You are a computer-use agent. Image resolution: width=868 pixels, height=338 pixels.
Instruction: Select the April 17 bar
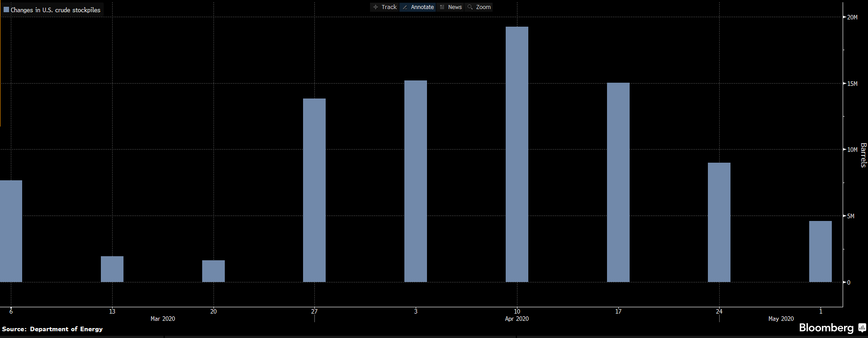coord(618,182)
